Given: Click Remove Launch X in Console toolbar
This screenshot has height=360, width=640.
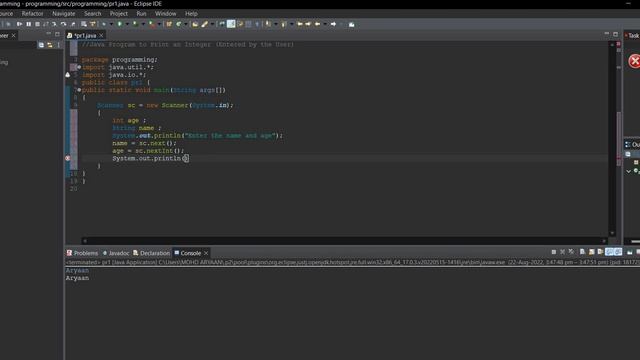Looking at the screenshot, I should click(562, 252).
